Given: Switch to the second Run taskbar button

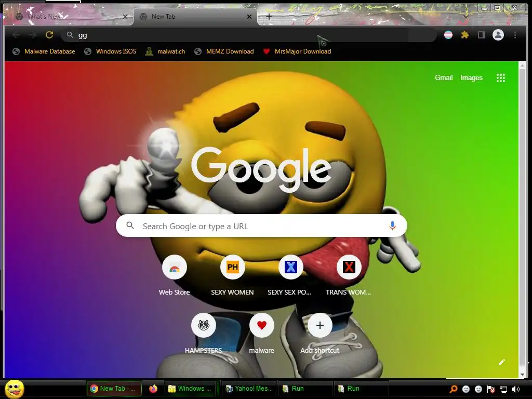Looking at the screenshot, I should point(361,389).
